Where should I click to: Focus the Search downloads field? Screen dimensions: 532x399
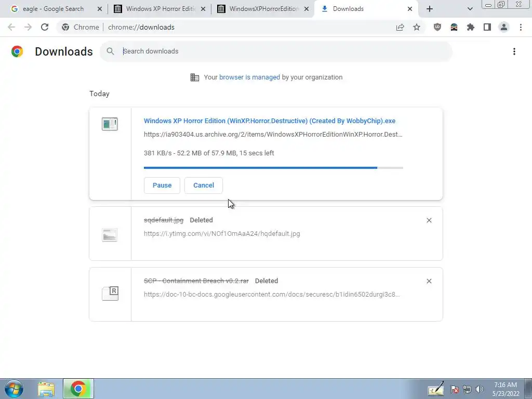tap(276, 51)
